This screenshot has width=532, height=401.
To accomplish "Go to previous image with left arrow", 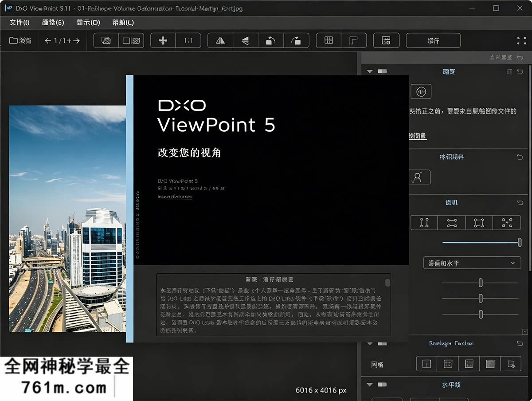I will pos(48,40).
